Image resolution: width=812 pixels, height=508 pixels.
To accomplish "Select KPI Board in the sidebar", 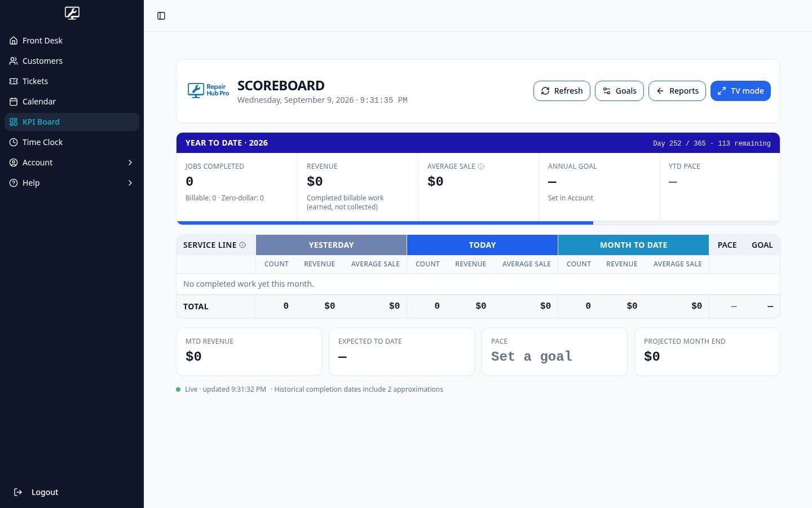I will (72, 122).
